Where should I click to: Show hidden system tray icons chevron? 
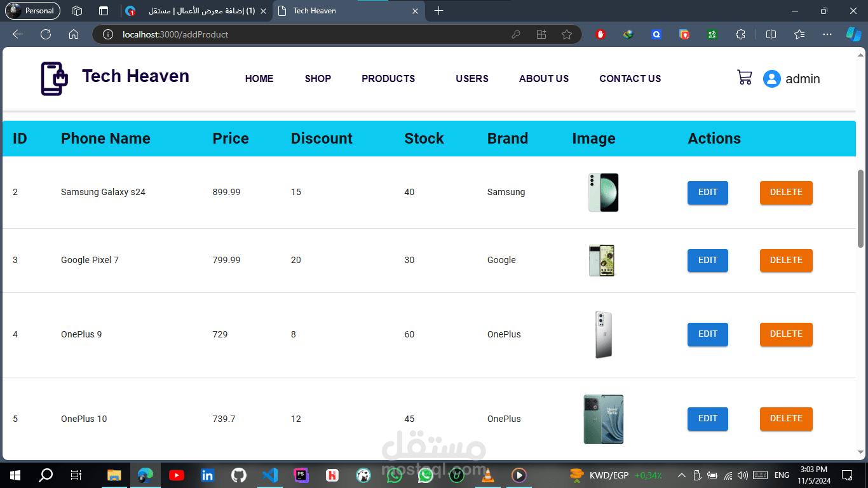tap(681, 475)
